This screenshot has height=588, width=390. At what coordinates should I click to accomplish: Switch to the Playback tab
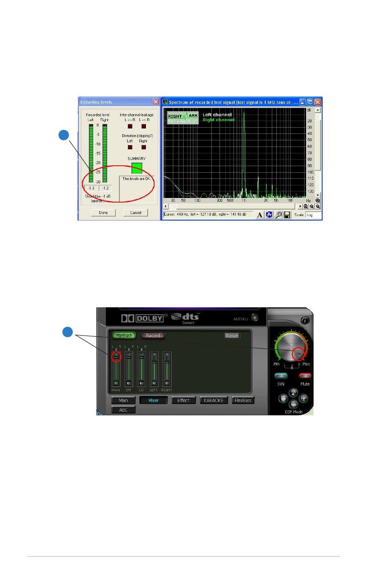click(124, 336)
